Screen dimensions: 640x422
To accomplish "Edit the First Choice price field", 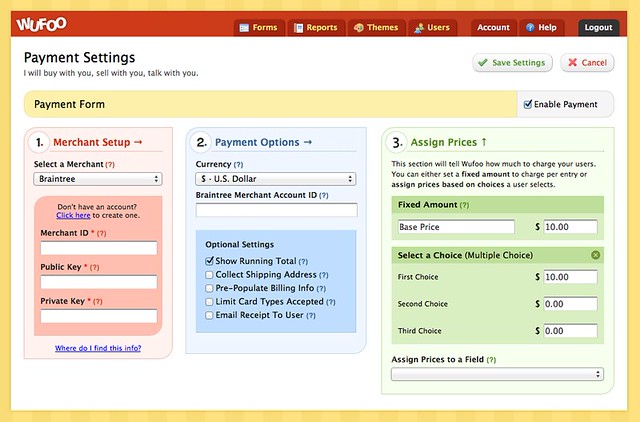I will pyautogui.click(x=570, y=277).
